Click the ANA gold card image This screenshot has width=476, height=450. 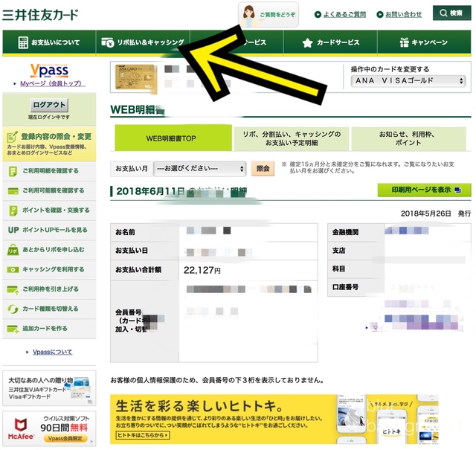pos(135,77)
